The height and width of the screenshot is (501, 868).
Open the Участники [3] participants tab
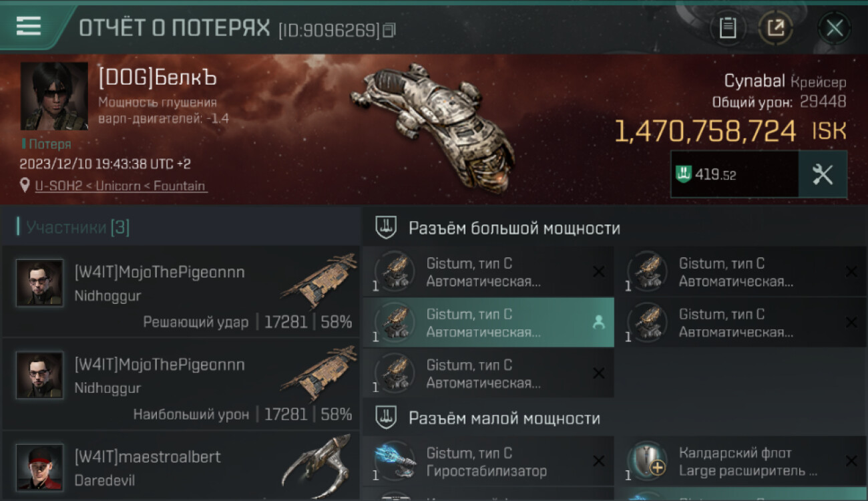click(x=77, y=227)
